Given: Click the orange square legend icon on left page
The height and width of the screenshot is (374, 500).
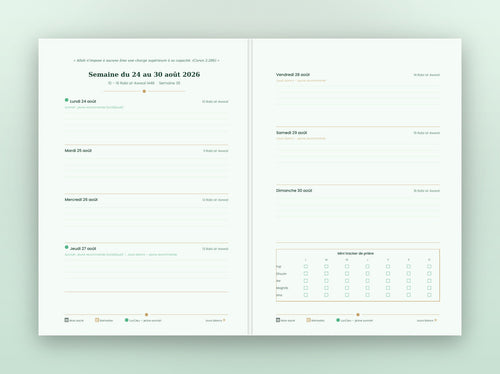Looking at the screenshot, I should pos(97,320).
